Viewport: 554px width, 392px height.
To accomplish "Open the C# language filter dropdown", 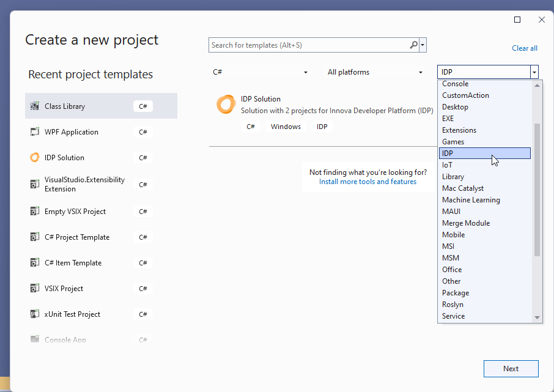I will 306,72.
